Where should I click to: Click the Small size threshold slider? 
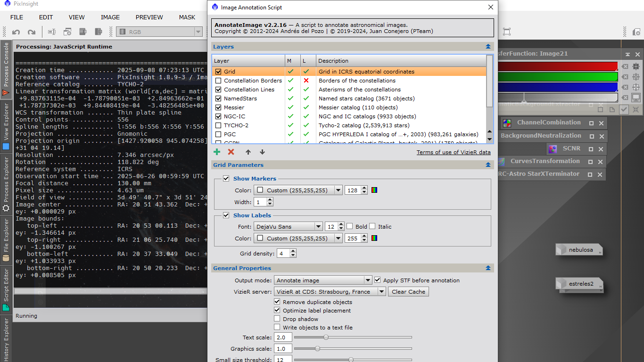pyautogui.click(x=353, y=360)
